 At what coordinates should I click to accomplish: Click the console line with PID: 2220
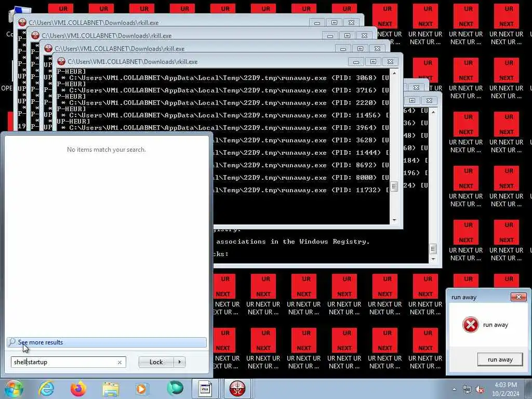(x=223, y=103)
